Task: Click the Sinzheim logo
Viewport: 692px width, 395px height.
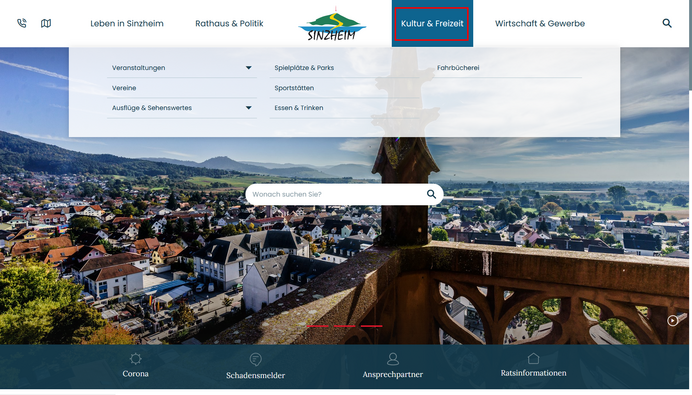Action: (x=332, y=24)
